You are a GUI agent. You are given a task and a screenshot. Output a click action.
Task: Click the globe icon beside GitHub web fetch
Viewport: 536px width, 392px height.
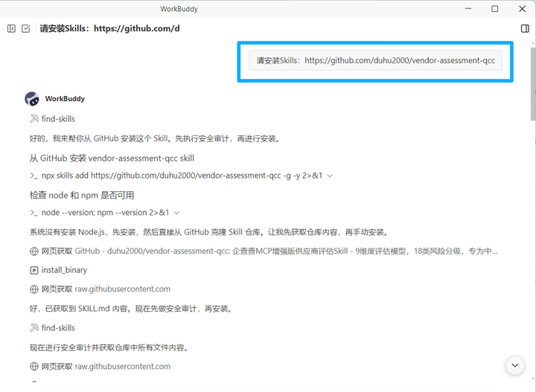coord(34,251)
